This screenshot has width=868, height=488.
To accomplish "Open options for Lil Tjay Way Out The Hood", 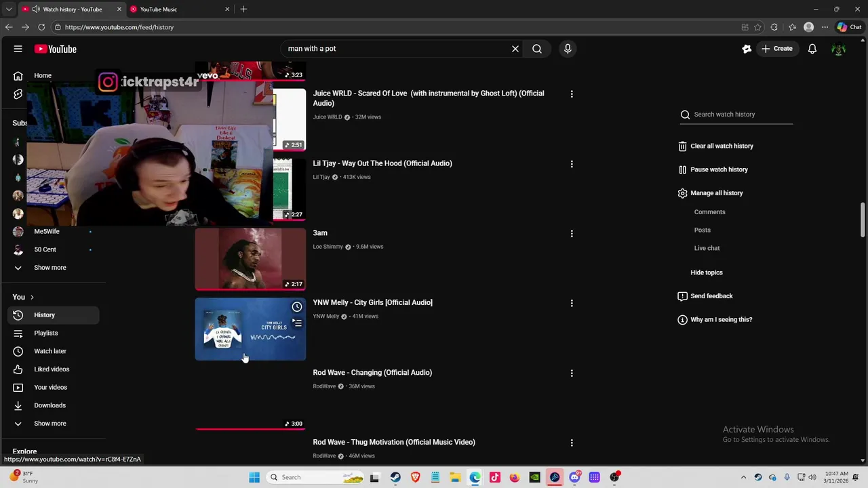I will 572,164.
